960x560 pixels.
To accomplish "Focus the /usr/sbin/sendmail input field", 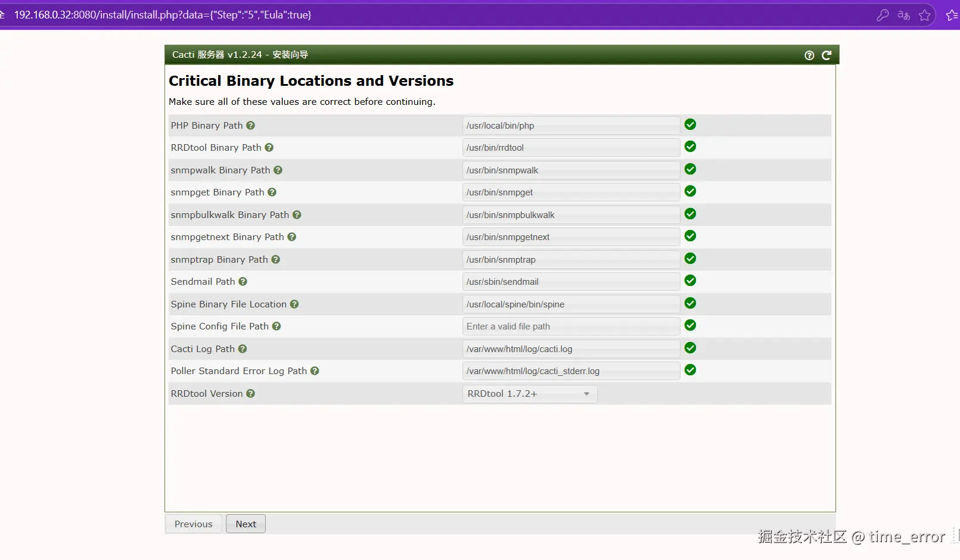I will click(x=571, y=282).
